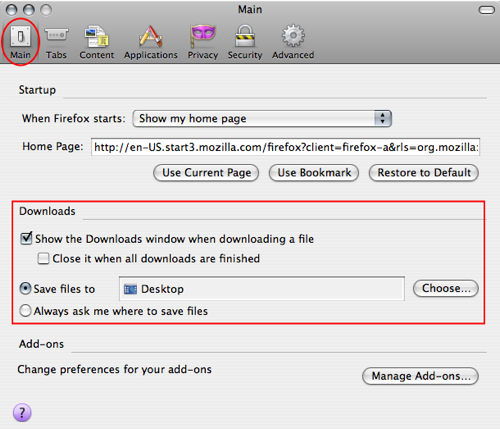Open the Applications preferences icon
Image resolution: width=500 pixels, height=429 pixels.
151,36
